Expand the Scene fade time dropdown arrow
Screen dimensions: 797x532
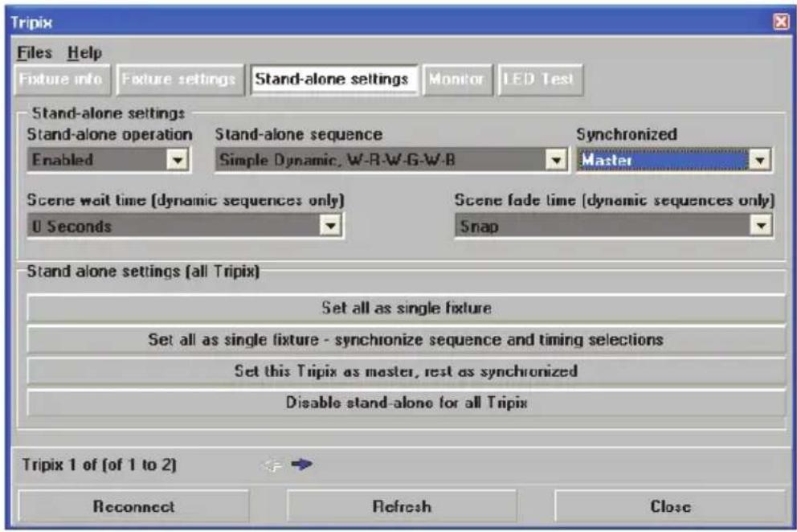(760, 225)
